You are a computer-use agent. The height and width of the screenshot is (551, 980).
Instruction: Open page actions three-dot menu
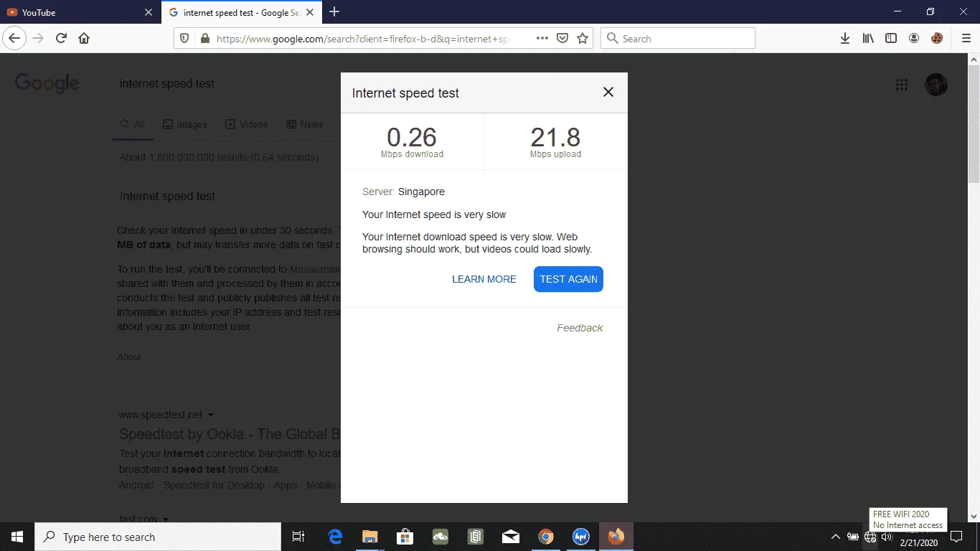point(542,39)
